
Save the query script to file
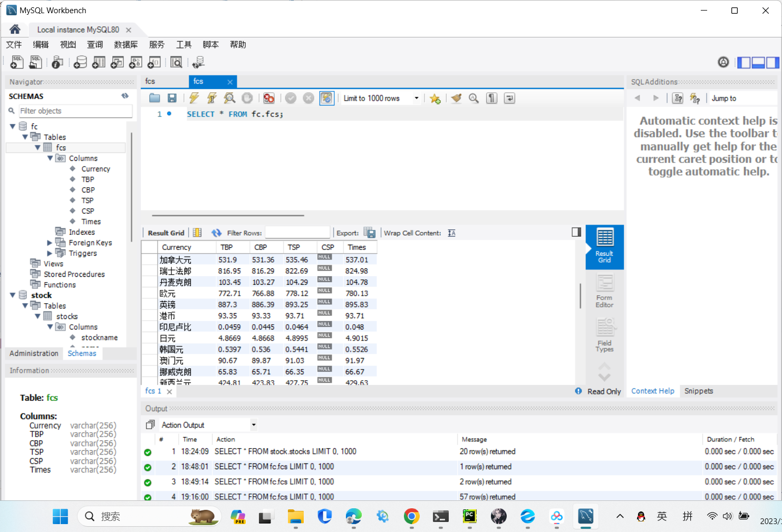click(x=172, y=98)
